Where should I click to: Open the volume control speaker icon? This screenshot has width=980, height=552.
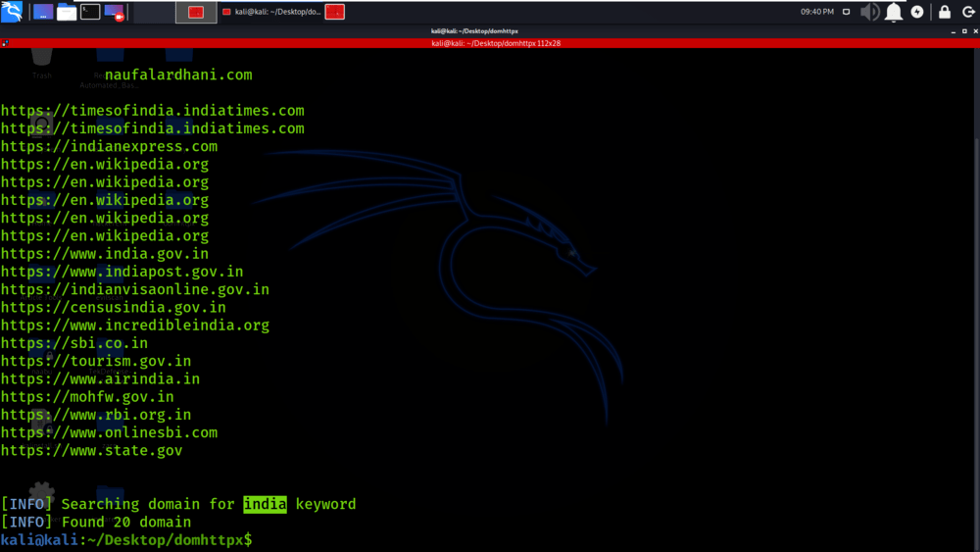(869, 12)
